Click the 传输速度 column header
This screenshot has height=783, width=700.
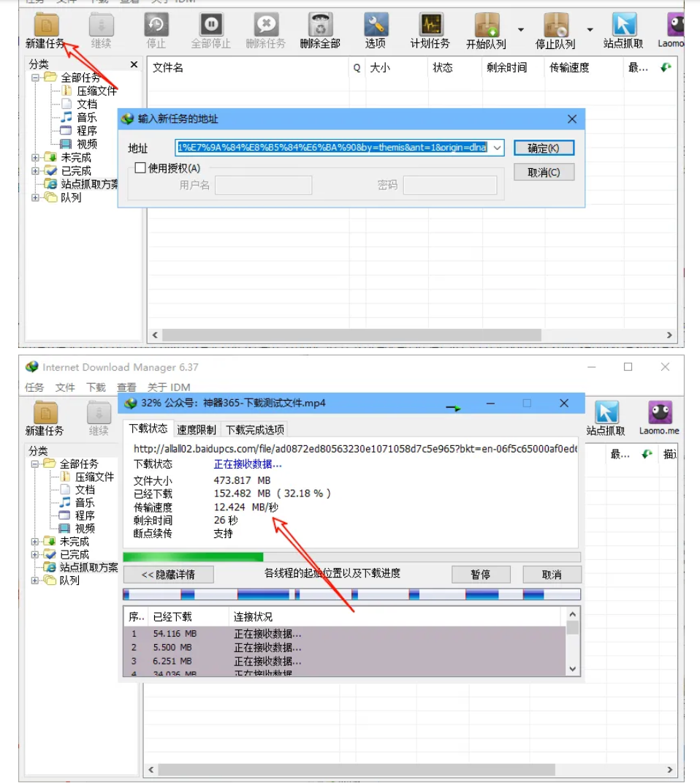pyautogui.click(x=584, y=67)
